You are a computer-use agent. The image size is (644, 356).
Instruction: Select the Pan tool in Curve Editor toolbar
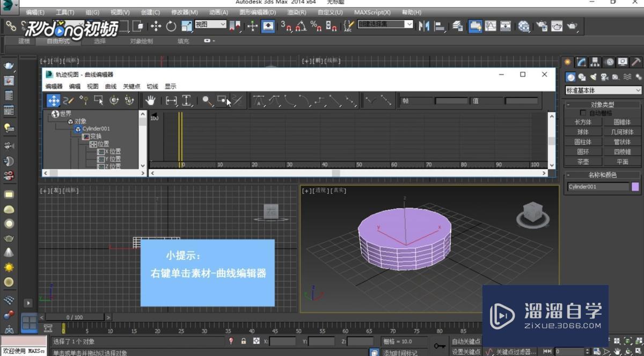(x=151, y=100)
